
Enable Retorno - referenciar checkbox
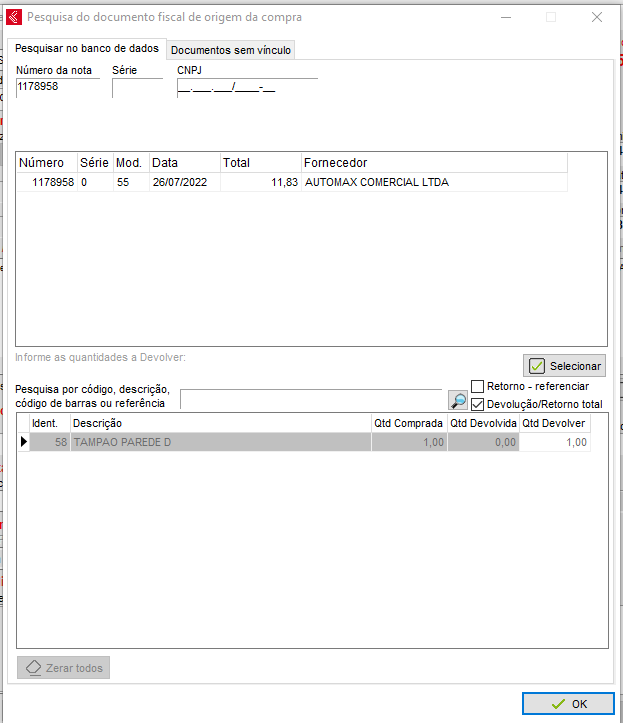478,386
